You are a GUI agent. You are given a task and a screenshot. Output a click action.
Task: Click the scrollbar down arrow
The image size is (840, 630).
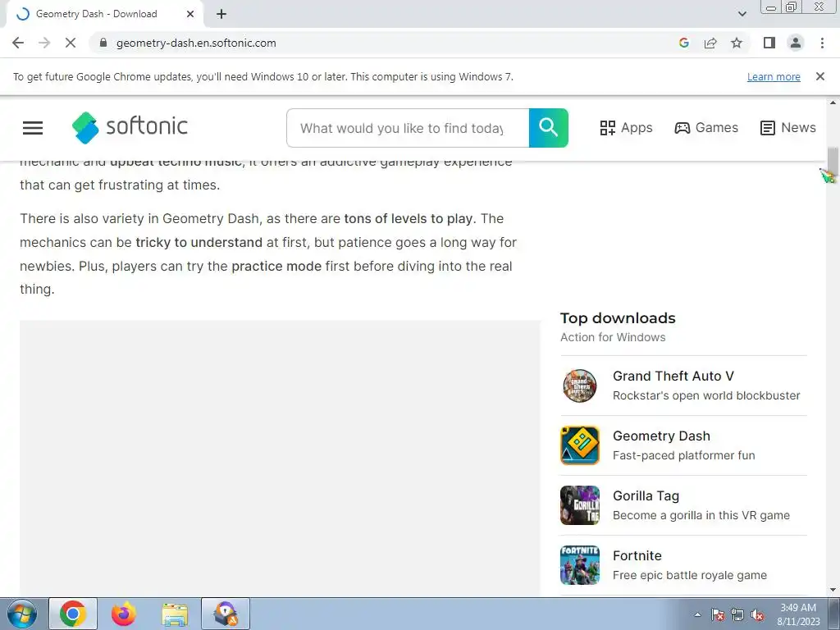833,590
